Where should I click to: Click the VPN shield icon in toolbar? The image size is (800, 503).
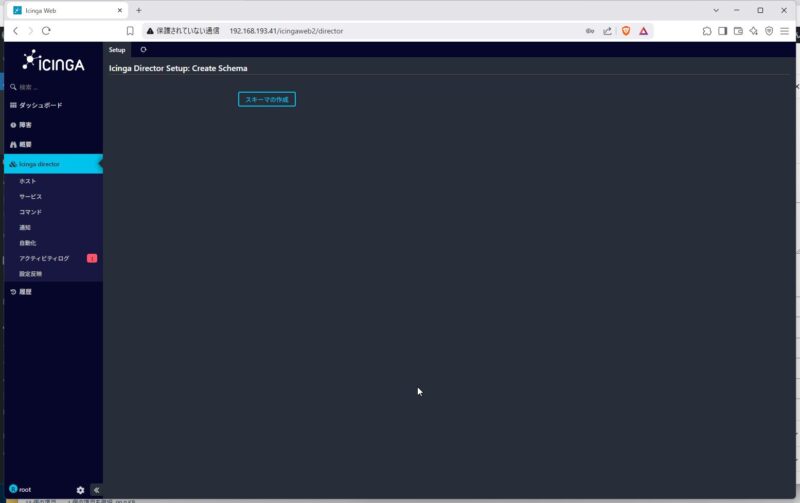[x=769, y=31]
